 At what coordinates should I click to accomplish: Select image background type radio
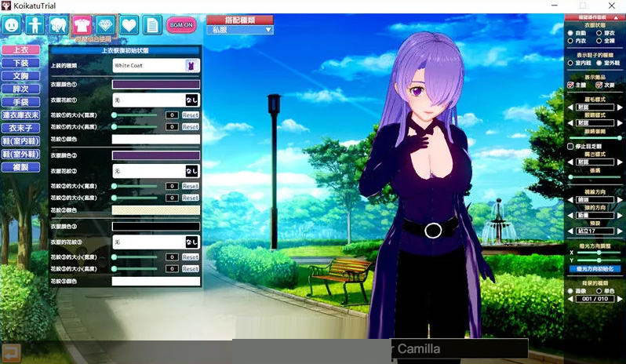(x=570, y=291)
